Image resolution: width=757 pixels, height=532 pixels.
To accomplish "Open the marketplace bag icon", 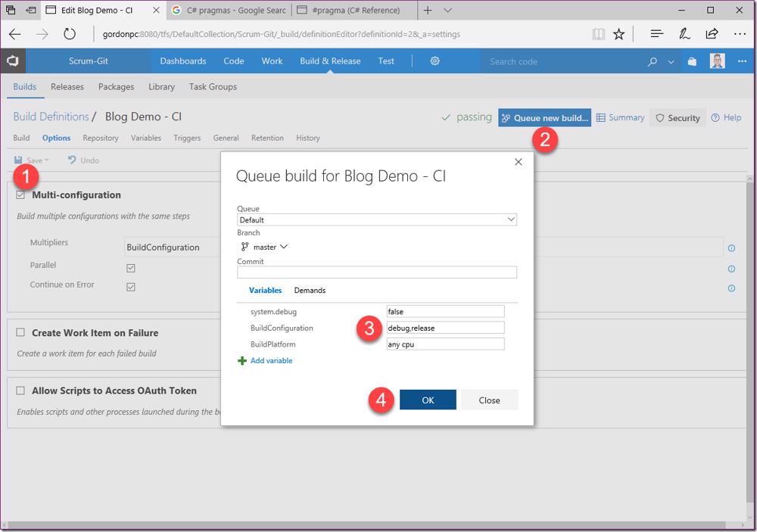I will [x=692, y=61].
